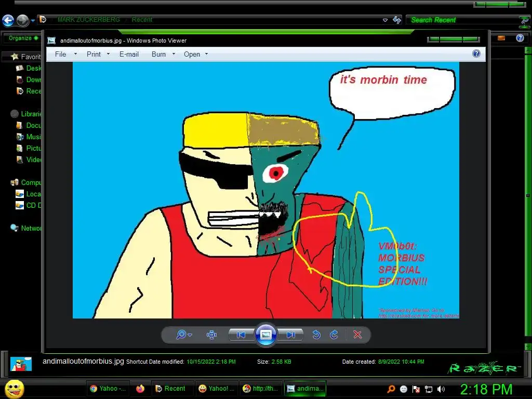Switch to http://th... taskbar window
This screenshot has width=532, height=399.
click(261, 389)
